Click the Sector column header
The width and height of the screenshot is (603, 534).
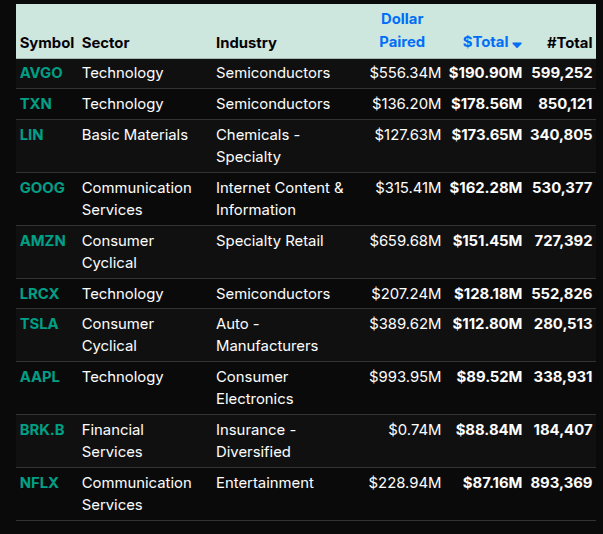(105, 43)
